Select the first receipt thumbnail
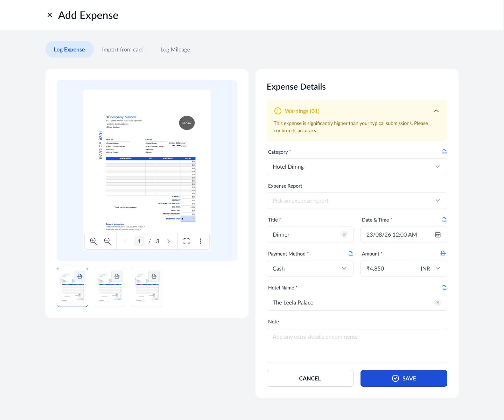This screenshot has width=504, height=420. 72,287
